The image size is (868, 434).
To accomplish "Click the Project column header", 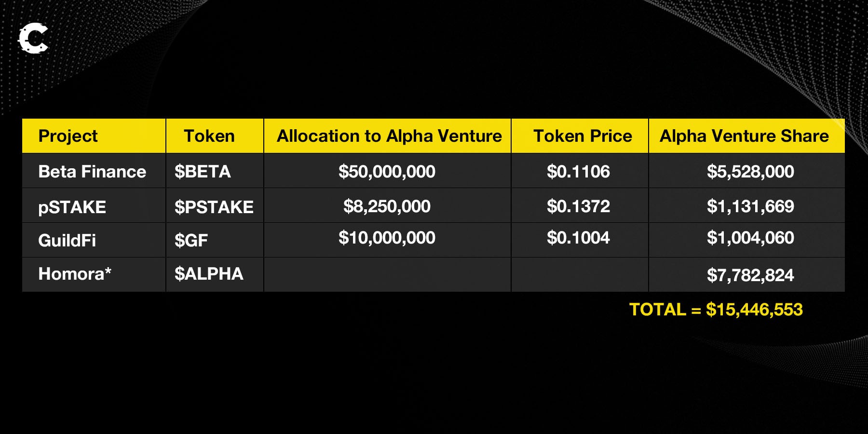I will click(68, 136).
